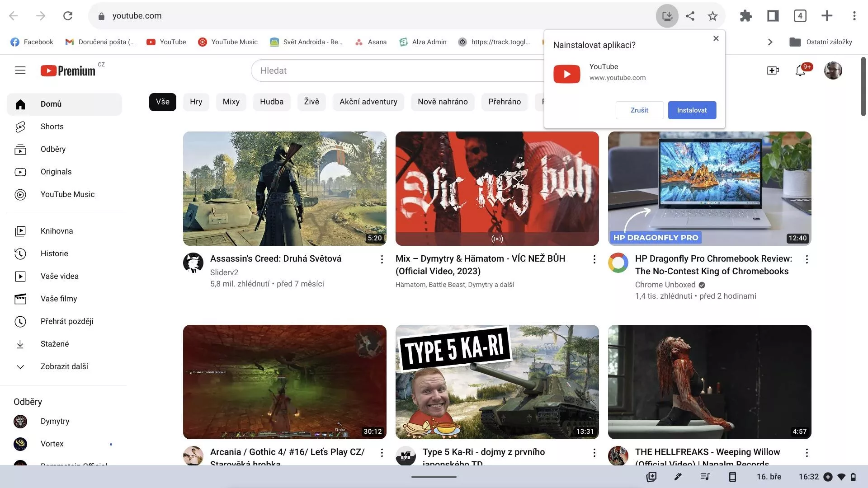Select the Akční adventury chip
The image size is (868, 488).
[x=368, y=102]
